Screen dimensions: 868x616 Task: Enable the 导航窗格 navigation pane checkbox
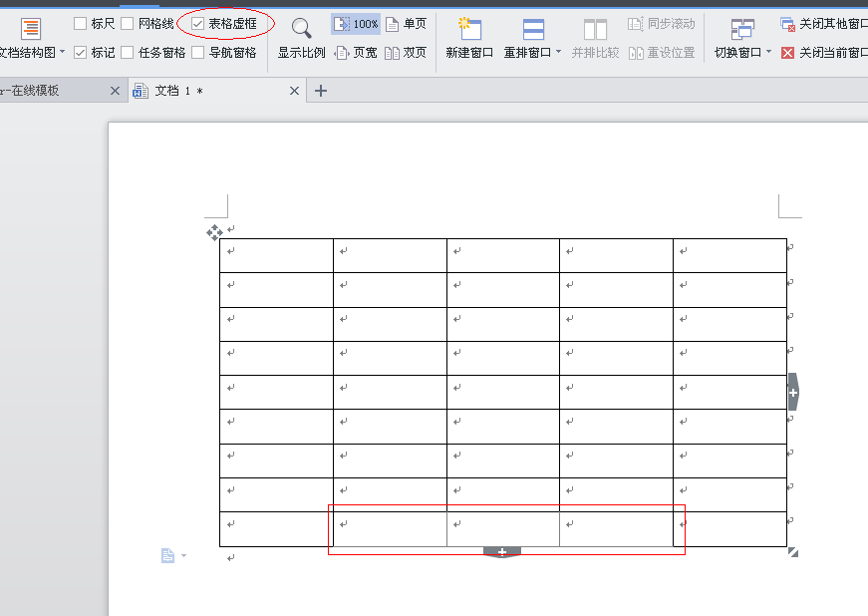[197, 53]
